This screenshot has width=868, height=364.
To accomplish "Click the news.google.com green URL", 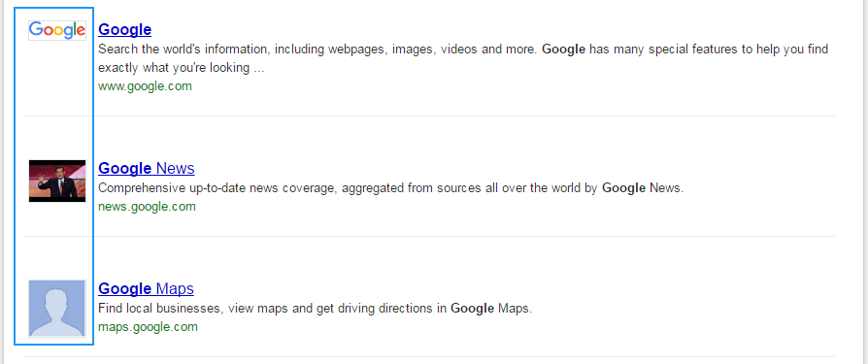I will click(x=147, y=207).
